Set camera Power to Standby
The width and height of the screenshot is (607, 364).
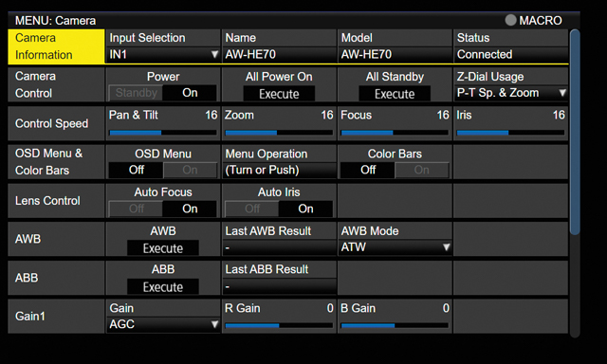[x=136, y=93]
